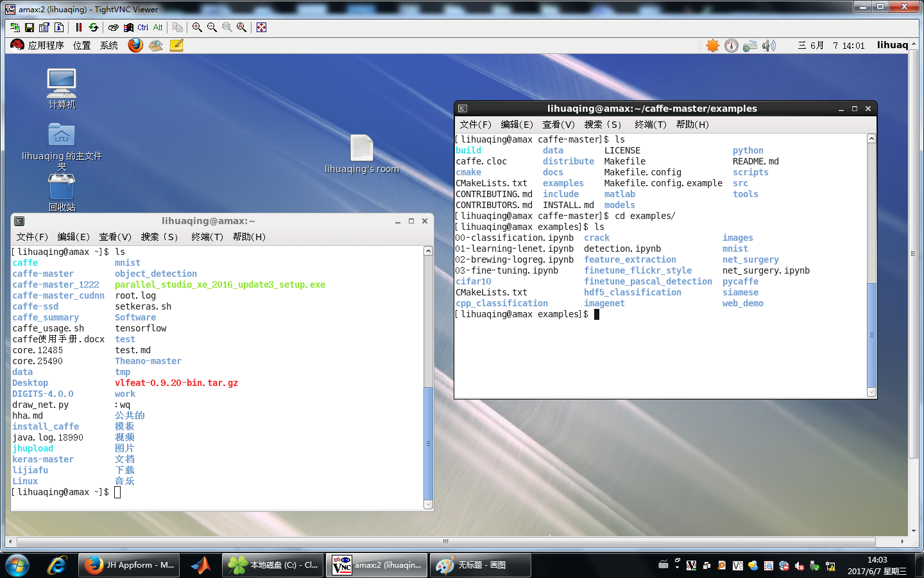Open Windows Start button on taskbar
This screenshot has height=578, width=924.
tap(17, 565)
